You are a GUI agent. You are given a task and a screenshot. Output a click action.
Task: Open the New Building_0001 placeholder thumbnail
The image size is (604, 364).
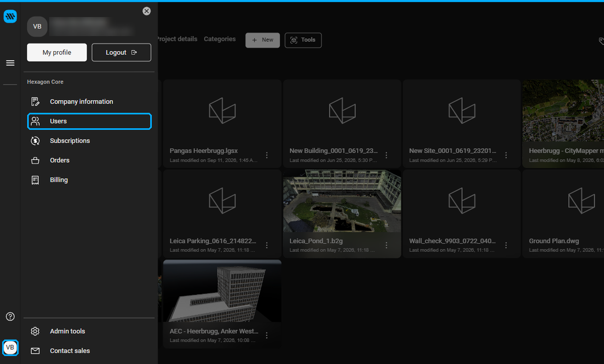[x=342, y=111]
